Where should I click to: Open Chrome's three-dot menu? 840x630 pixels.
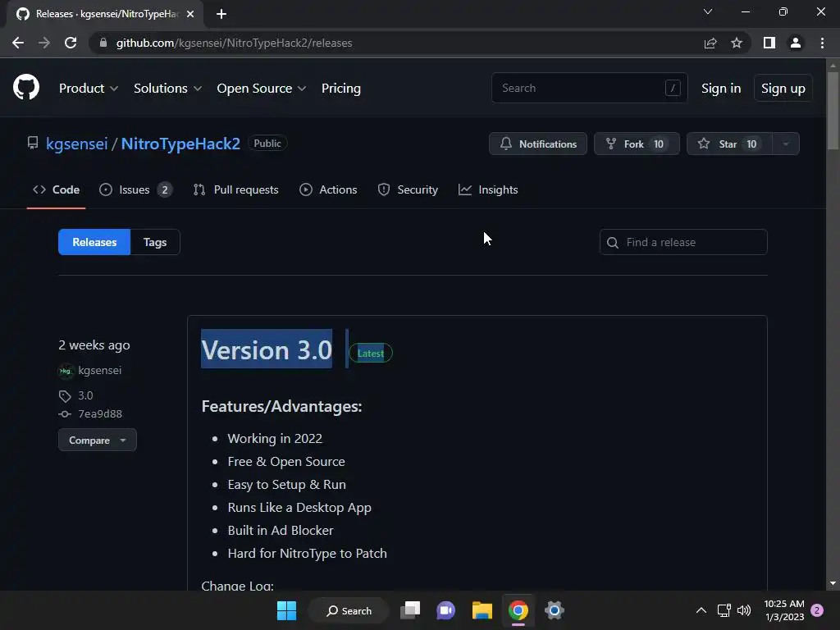point(822,43)
